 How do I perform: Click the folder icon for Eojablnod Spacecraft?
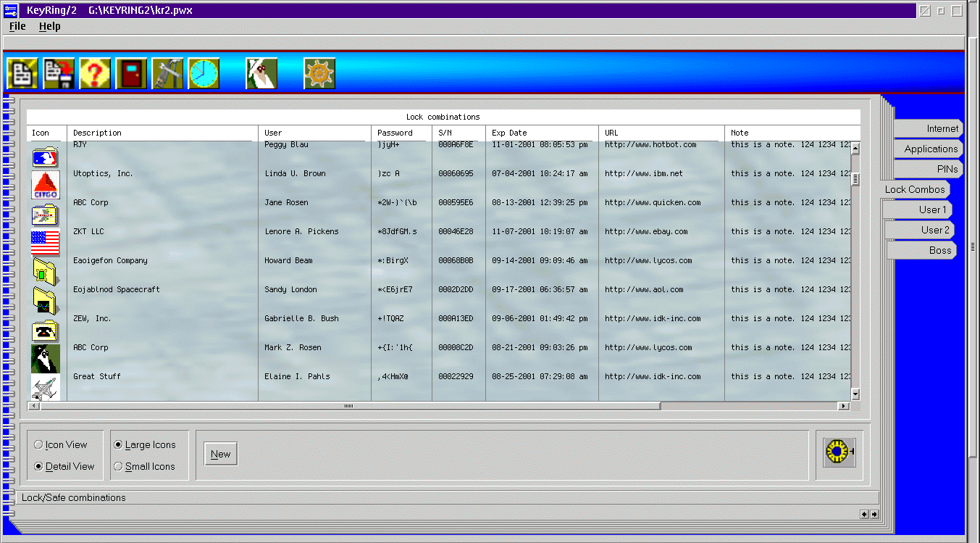pyautogui.click(x=46, y=301)
